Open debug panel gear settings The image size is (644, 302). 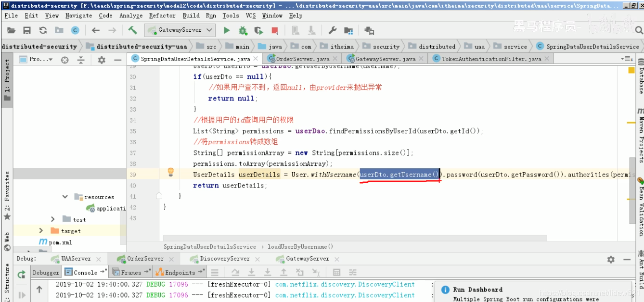[x=611, y=259]
